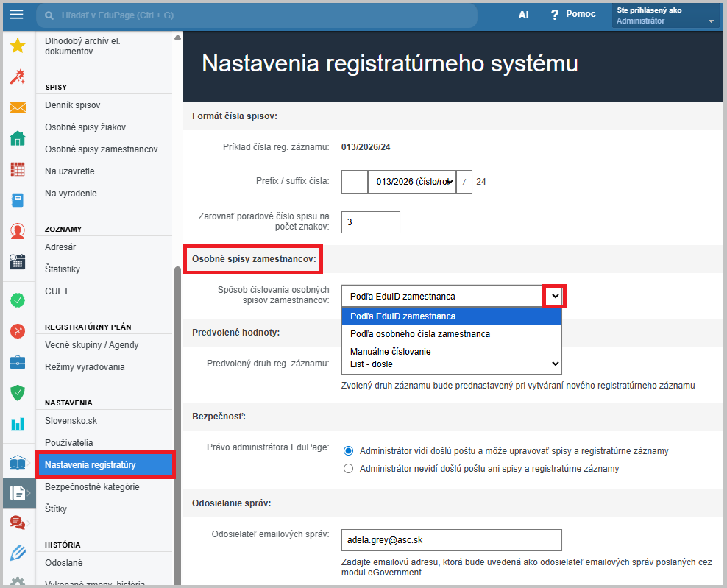The height and width of the screenshot is (588, 727).
Task: Open the magic wand wizard icon
Action: (18, 77)
